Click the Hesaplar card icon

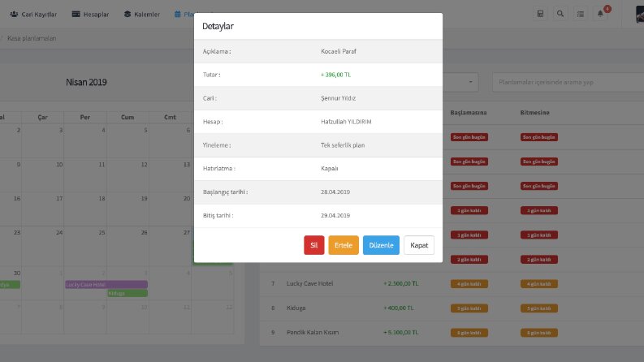tap(76, 14)
